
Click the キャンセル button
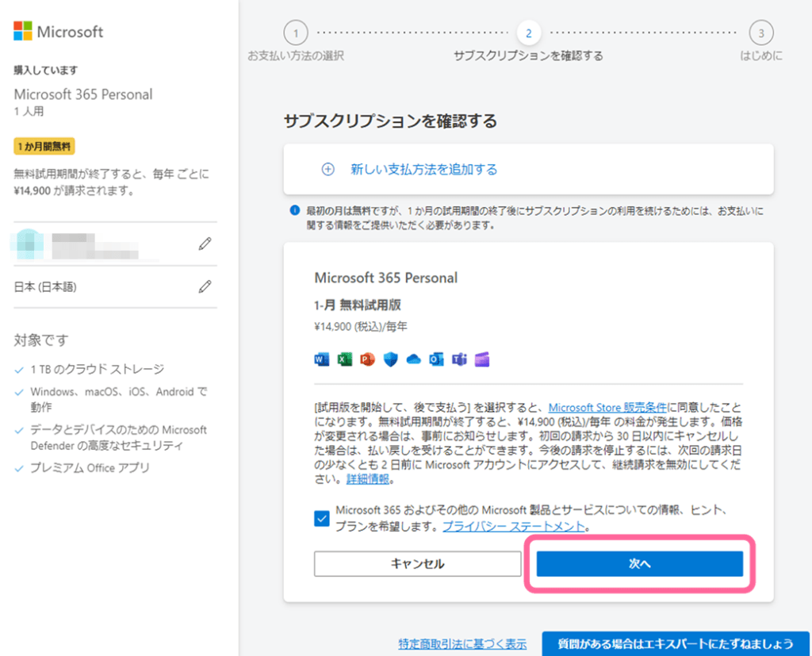tap(417, 563)
